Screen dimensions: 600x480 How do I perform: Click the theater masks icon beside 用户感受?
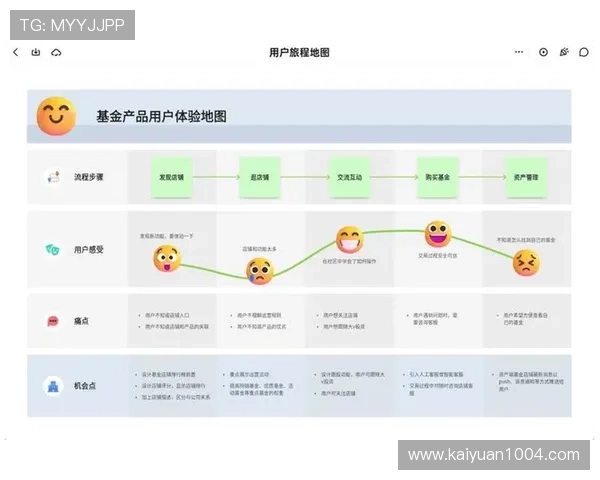(x=53, y=250)
